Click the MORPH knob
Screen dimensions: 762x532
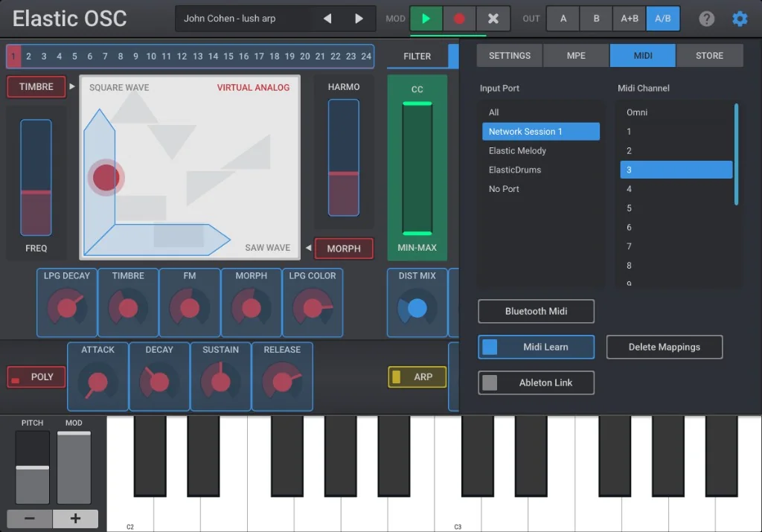[252, 307]
